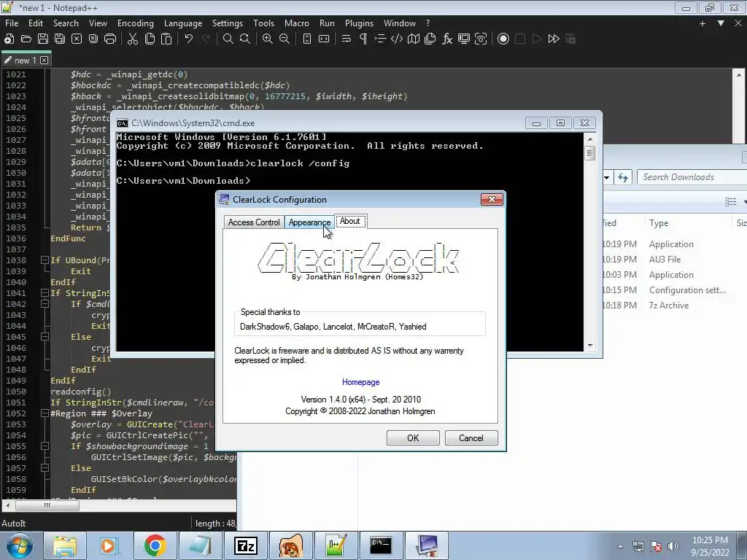
Task: Toggle the indent guide icon
Action: coord(380,39)
